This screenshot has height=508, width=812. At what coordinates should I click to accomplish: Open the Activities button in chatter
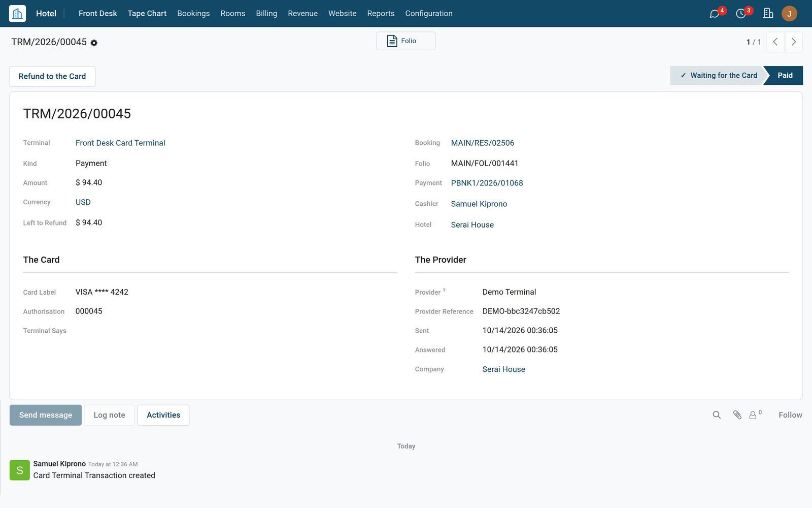pyautogui.click(x=163, y=415)
